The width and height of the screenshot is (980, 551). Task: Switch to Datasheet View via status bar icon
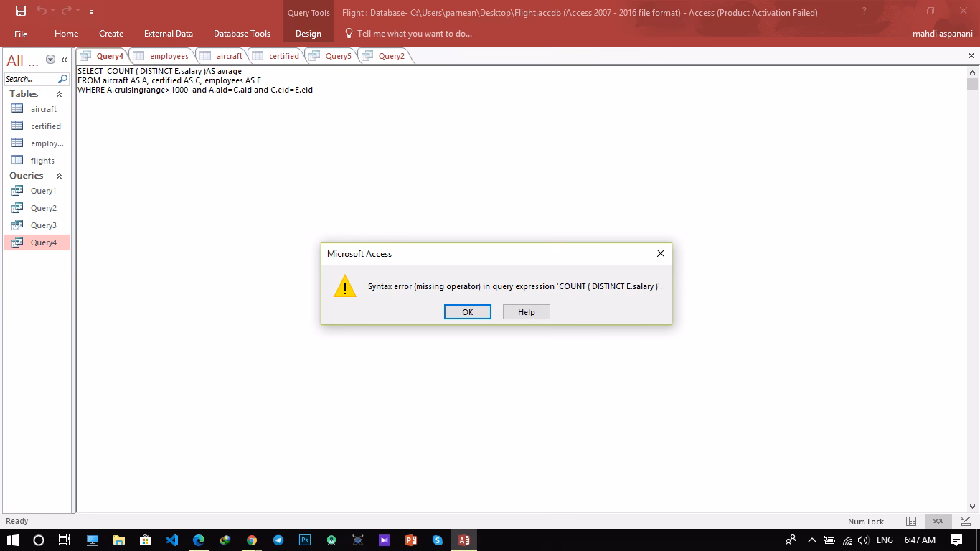[910, 522]
